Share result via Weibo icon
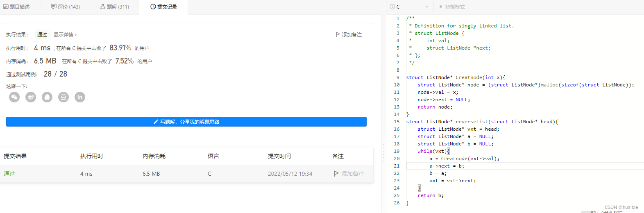This screenshot has height=213, width=644. [31, 97]
